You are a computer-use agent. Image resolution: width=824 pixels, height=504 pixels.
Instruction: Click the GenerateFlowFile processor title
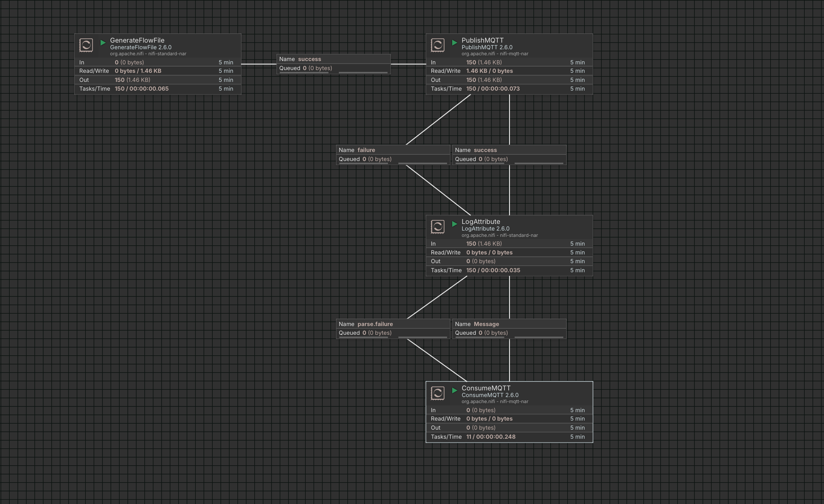tap(137, 40)
